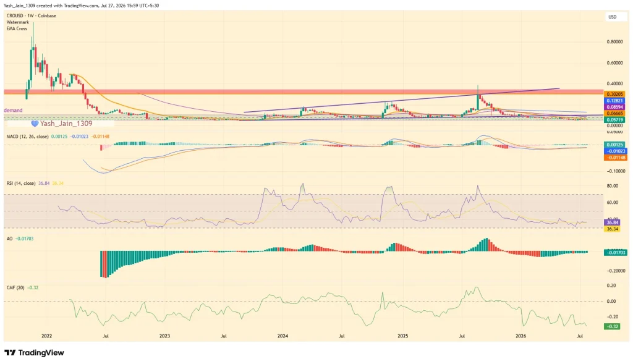Click the green -0.32 CMF value tag
Viewport: 633px width, 364px height.
pos(612,326)
